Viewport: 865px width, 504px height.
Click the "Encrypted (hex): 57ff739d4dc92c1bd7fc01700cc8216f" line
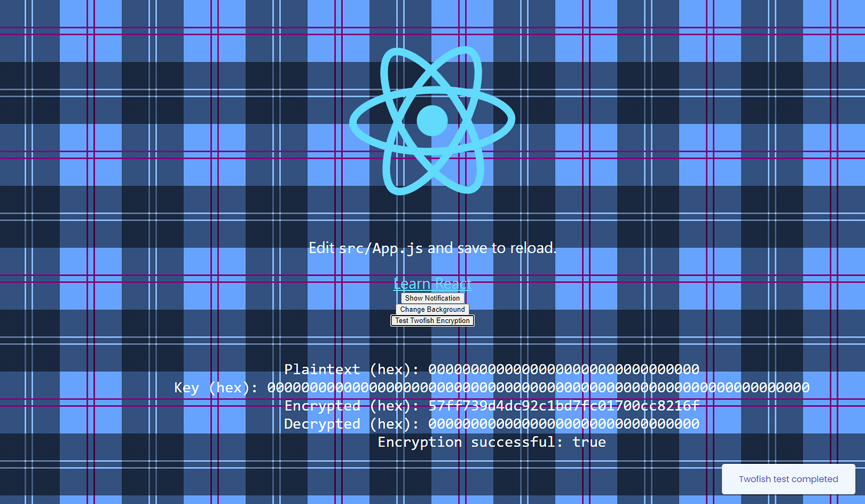point(492,406)
